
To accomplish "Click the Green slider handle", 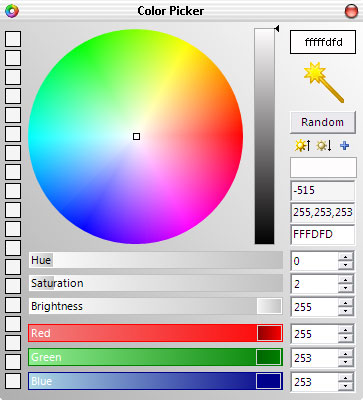I will pyautogui.click(x=269, y=357).
